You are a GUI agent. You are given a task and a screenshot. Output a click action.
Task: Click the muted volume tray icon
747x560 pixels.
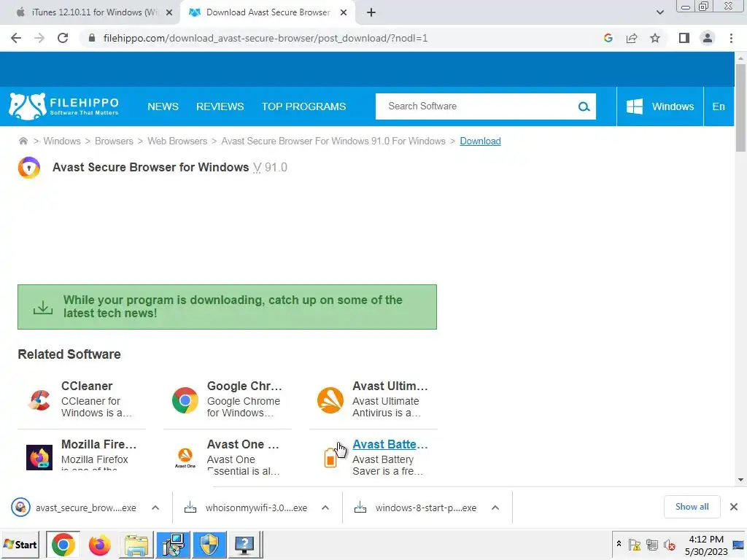pos(670,544)
